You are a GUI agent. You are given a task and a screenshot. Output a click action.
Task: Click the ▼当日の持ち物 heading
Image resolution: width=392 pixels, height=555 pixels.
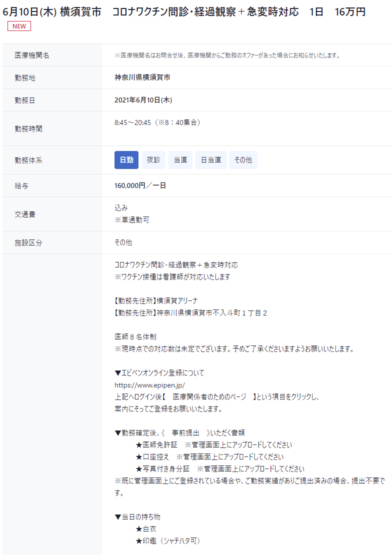click(x=137, y=517)
